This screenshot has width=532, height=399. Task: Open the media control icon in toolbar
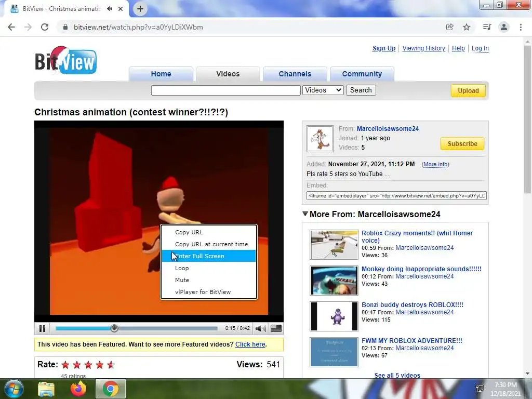(x=487, y=27)
